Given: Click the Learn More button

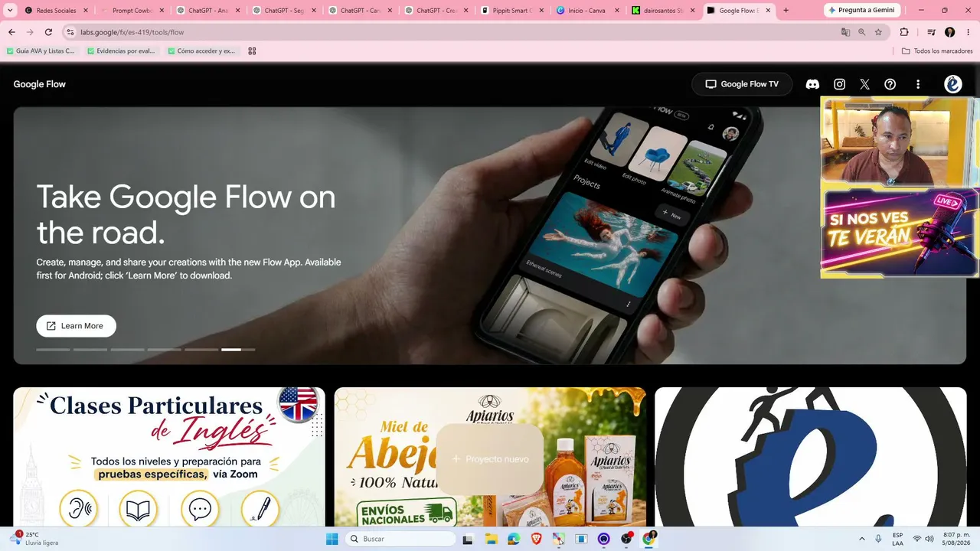Looking at the screenshot, I should [x=76, y=326].
